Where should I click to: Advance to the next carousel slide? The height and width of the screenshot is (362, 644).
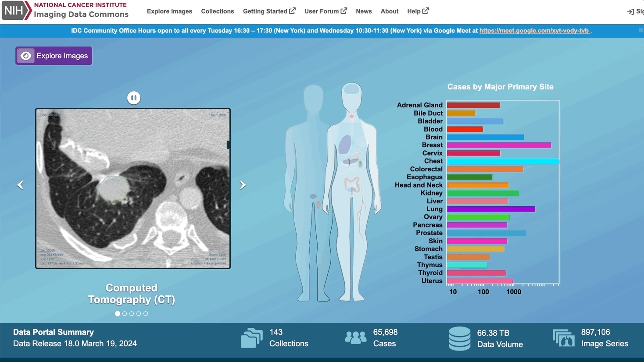(x=243, y=185)
